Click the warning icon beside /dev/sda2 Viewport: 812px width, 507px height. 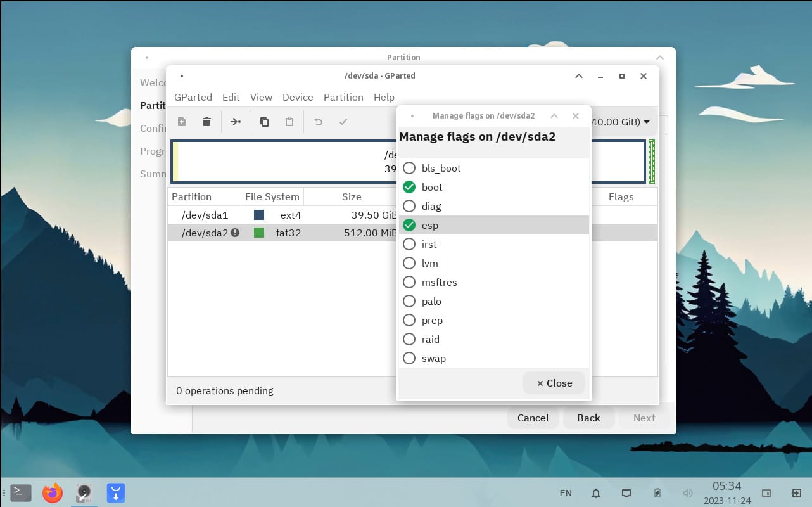tap(234, 233)
